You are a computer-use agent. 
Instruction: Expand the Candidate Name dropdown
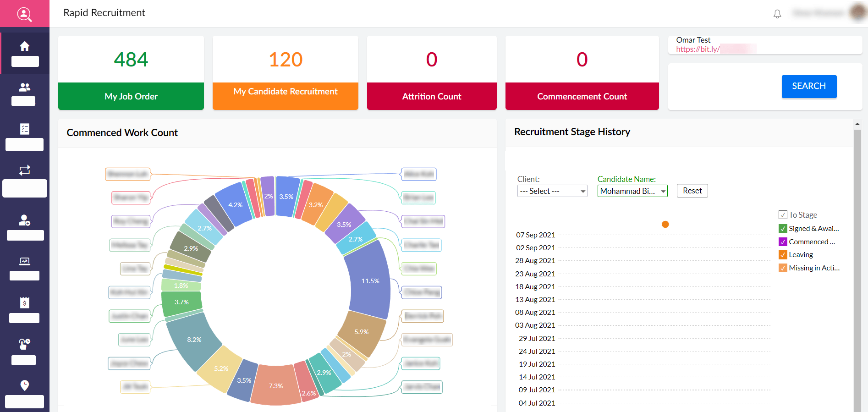pos(632,191)
